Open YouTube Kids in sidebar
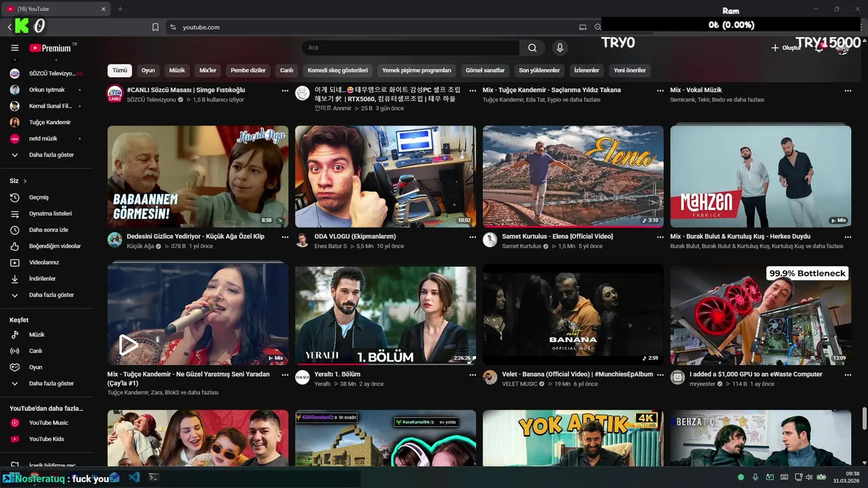 46,439
